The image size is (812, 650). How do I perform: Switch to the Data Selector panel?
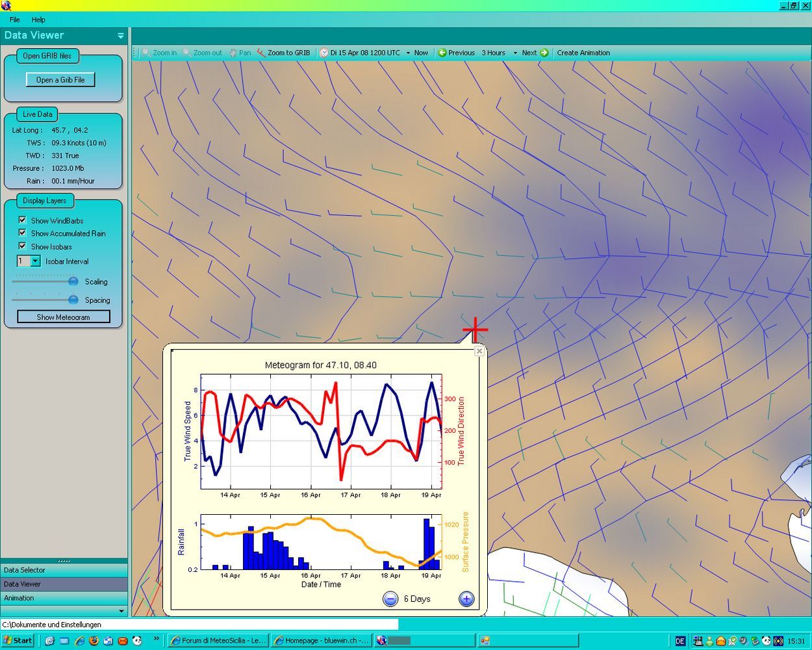coord(64,570)
